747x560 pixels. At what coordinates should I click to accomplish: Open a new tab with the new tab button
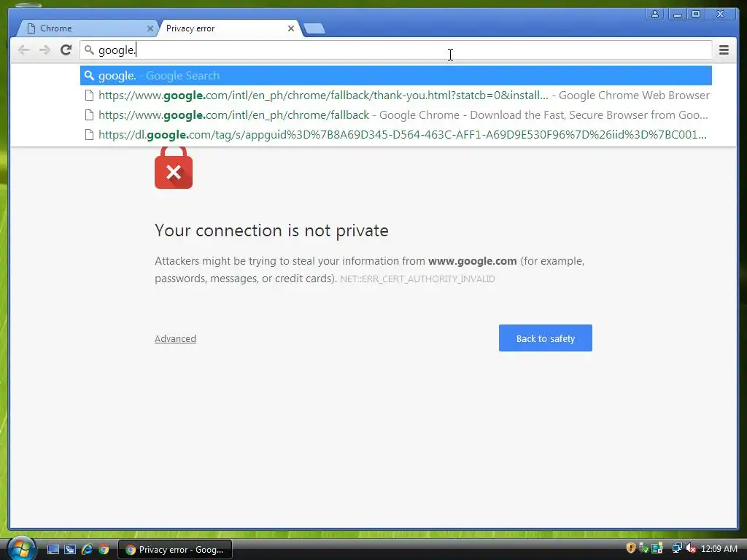tap(314, 29)
